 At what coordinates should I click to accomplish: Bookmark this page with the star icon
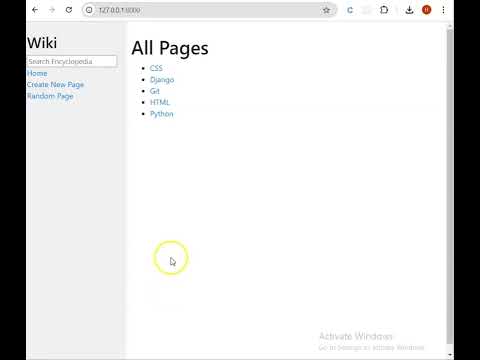[x=326, y=10]
